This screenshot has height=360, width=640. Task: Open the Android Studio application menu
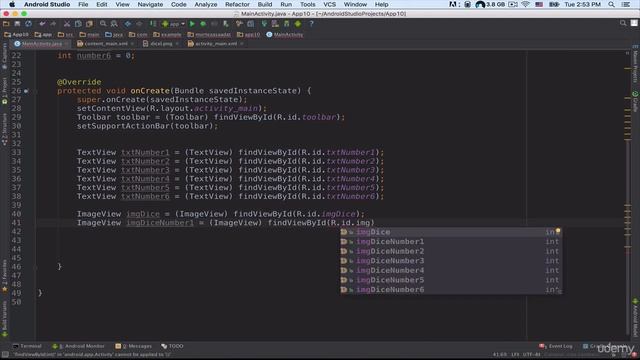47,4
